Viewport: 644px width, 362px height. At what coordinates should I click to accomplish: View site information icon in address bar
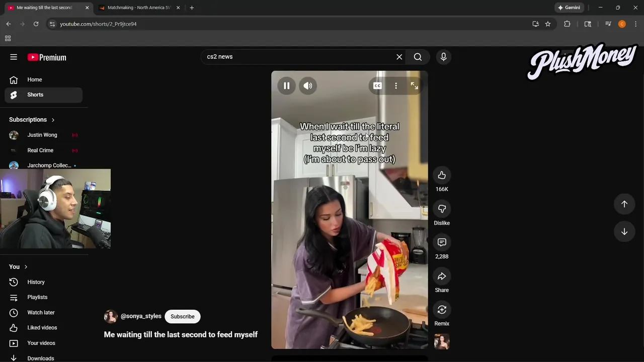(52, 24)
